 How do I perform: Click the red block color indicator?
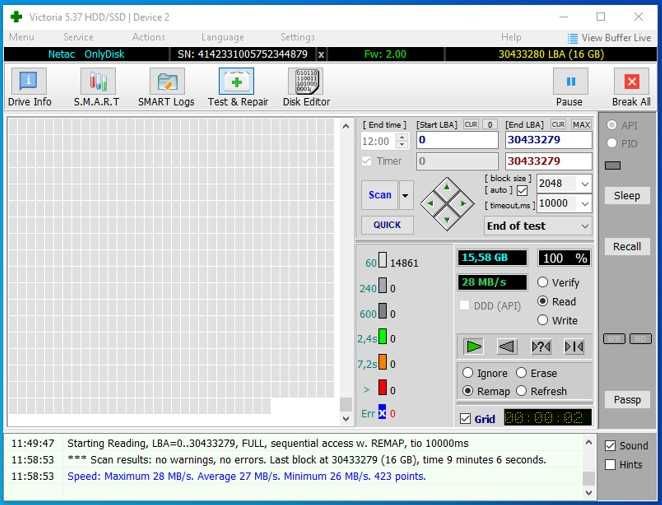pos(383,387)
